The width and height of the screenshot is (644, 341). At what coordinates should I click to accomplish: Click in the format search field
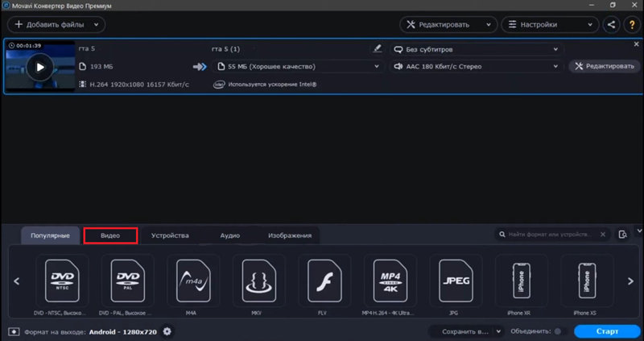pyautogui.click(x=551, y=235)
